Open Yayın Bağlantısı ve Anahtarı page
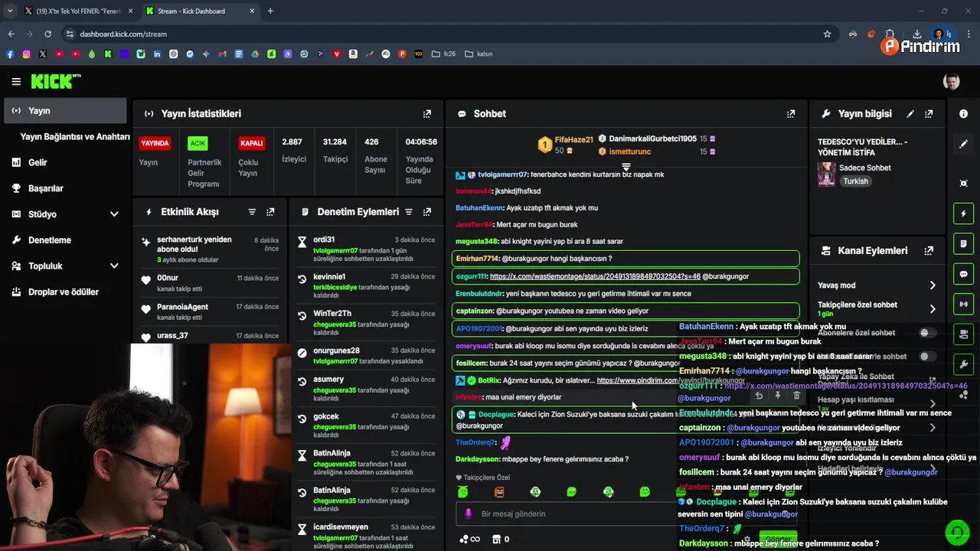 click(75, 137)
